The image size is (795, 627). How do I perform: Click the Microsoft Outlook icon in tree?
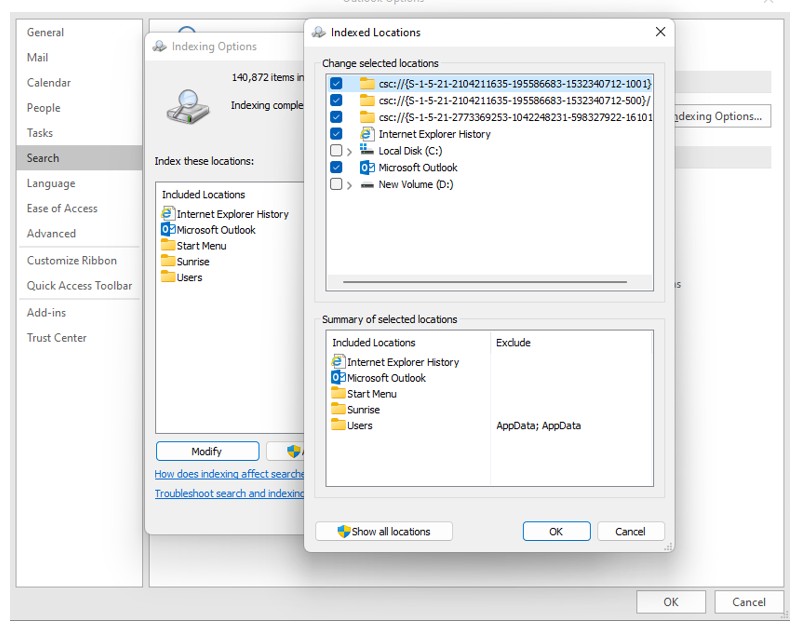click(367, 168)
